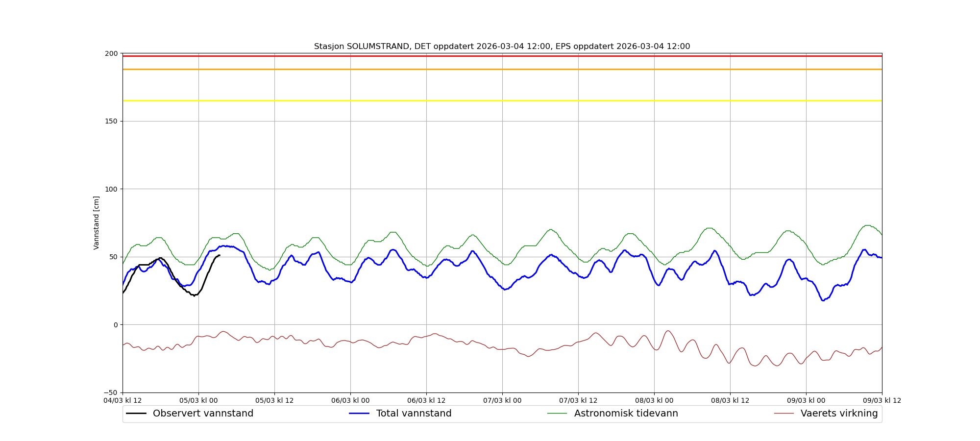Click the green Astronomisk tidevann legend line sample
The height and width of the screenshot is (441, 980).
pyautogui.click(x=557, y=414)
